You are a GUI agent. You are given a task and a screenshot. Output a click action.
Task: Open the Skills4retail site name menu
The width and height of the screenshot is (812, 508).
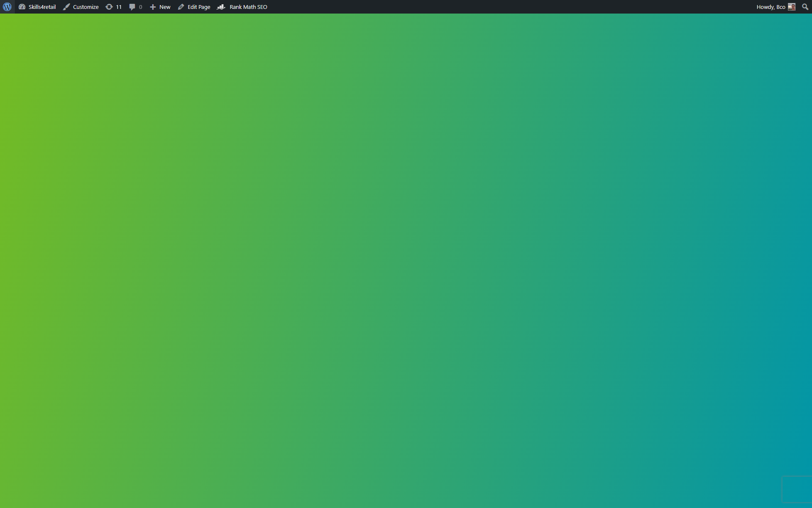(x=42, y=7)
